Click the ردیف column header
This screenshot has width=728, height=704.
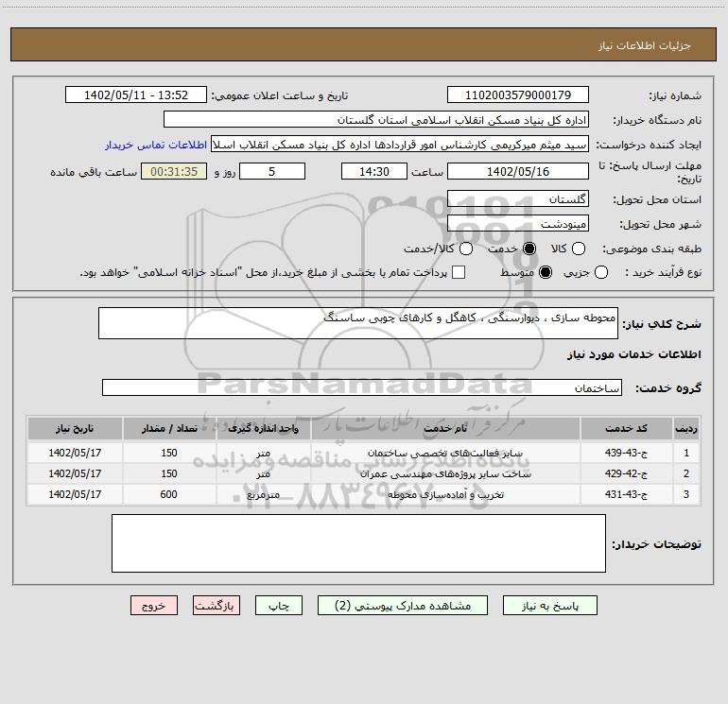tap(685, 428)
